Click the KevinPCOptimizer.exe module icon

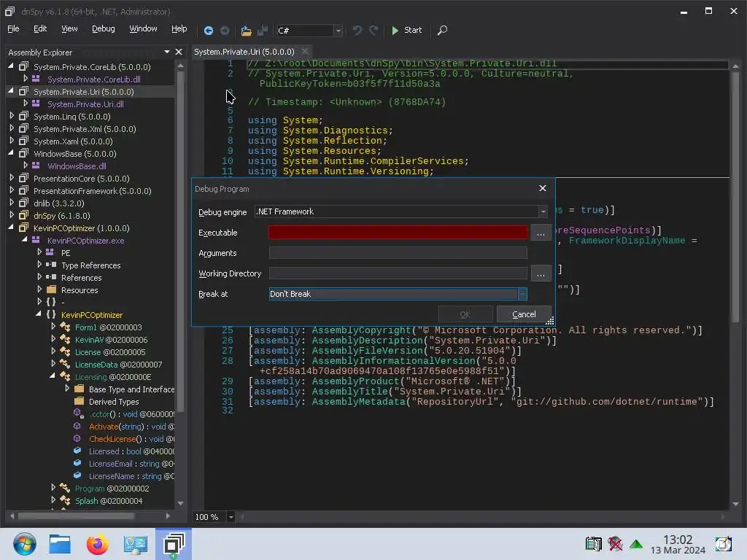(36, 239)
